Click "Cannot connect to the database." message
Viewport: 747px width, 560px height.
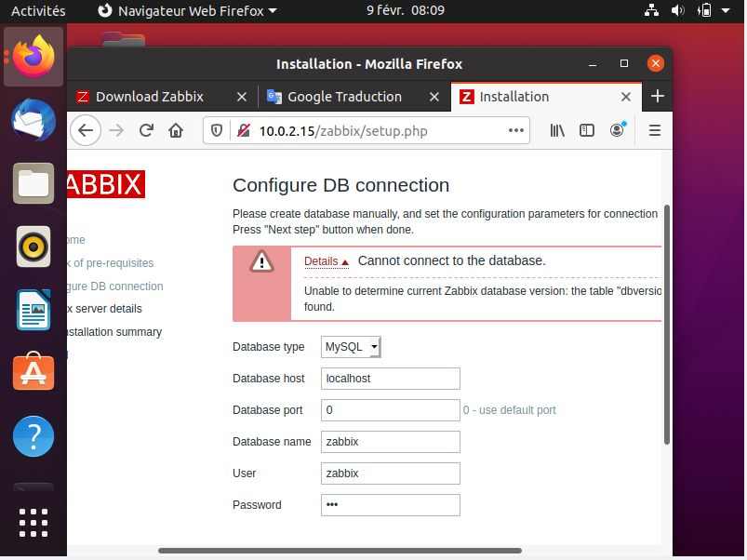point(451,260)
